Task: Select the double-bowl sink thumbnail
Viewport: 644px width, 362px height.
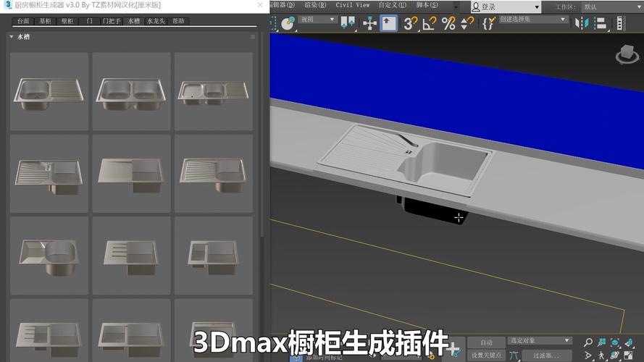Action: coord(131,91)
